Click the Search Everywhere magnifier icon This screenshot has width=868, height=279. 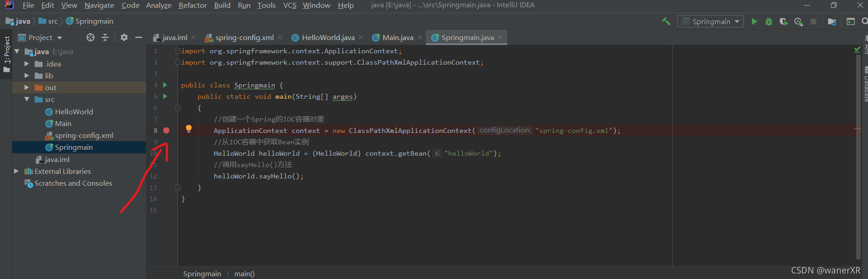864,21
